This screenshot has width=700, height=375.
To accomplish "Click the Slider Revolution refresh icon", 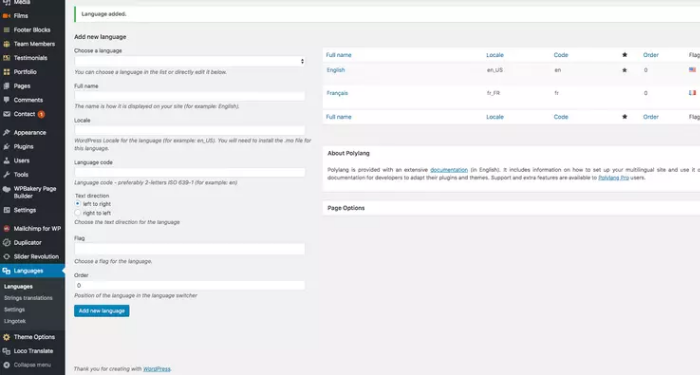I will (x=6, y=257).
